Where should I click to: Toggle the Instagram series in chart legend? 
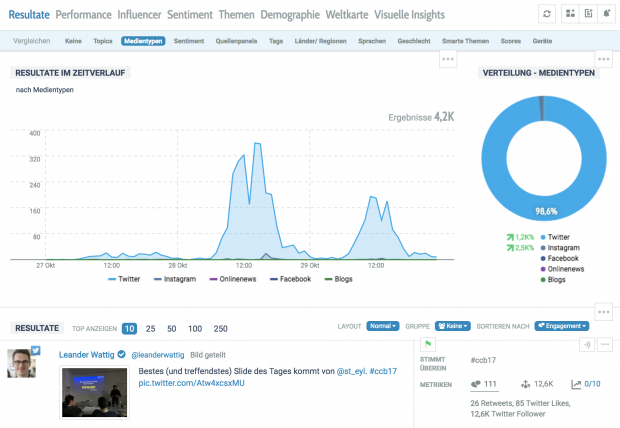(x=176, y=279)
